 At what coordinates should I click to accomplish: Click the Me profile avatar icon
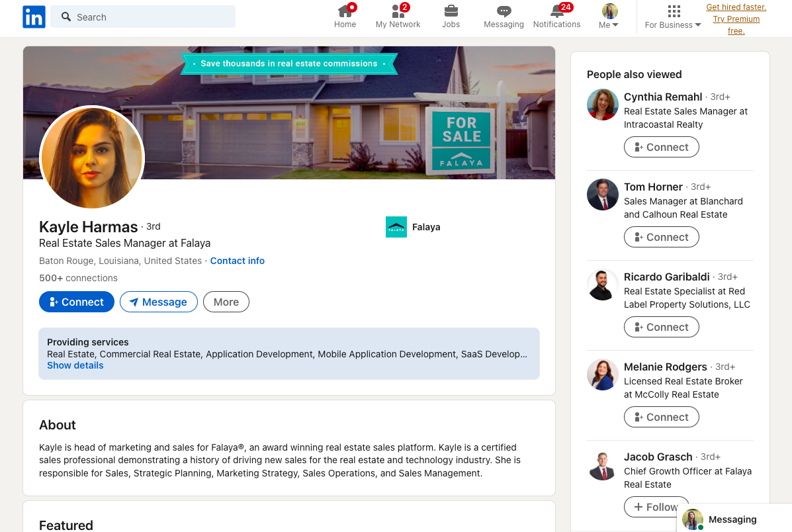pyautogui.click(x=609, y=11)
